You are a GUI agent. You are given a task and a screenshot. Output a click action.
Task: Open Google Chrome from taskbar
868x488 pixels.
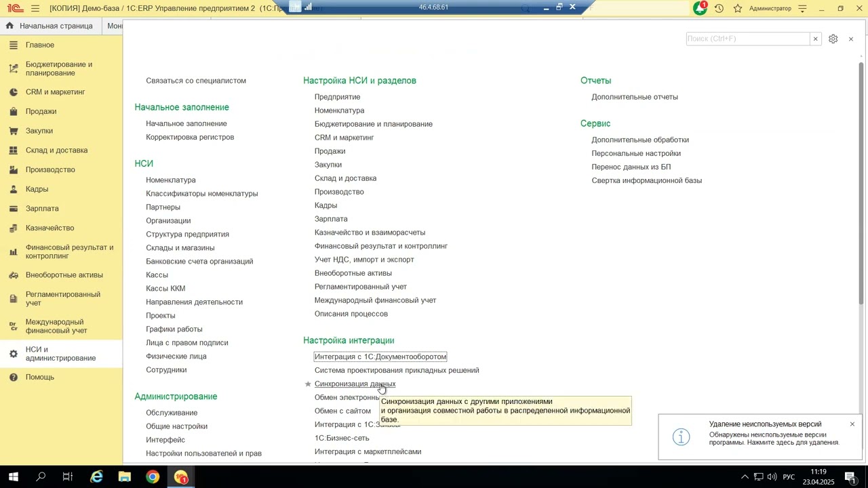[153, 477]
